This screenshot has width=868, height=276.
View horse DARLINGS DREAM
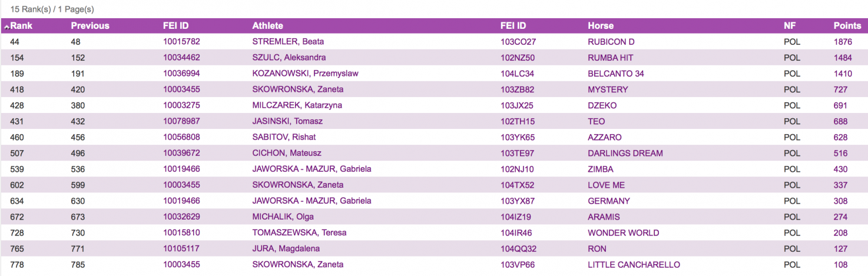pos(625,153)
